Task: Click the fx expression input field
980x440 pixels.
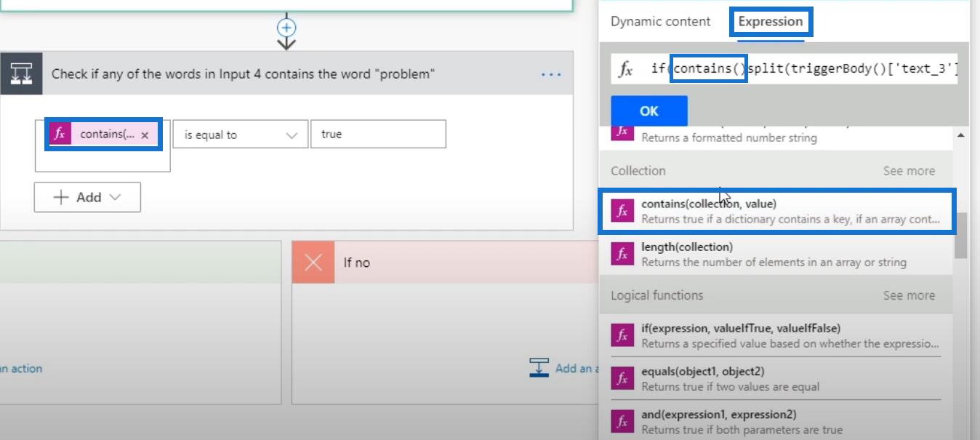Action: 784,69
